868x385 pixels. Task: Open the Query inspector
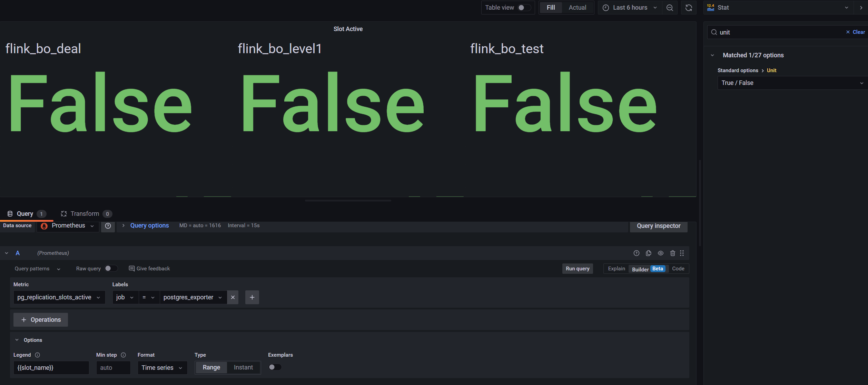click(x=658, y=226)
